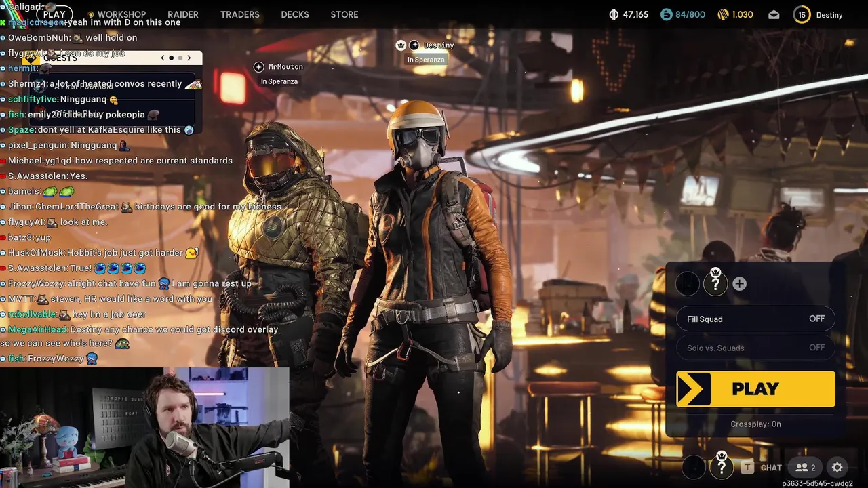
Task: Open the level 15 profile ring
Action: [x=802, y=14]
